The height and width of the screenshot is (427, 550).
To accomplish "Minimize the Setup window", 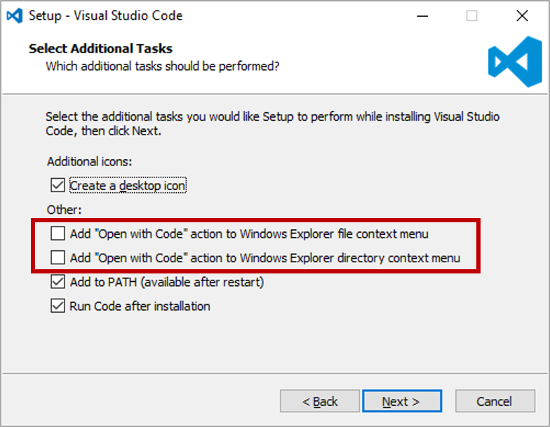I will (422, 16).
